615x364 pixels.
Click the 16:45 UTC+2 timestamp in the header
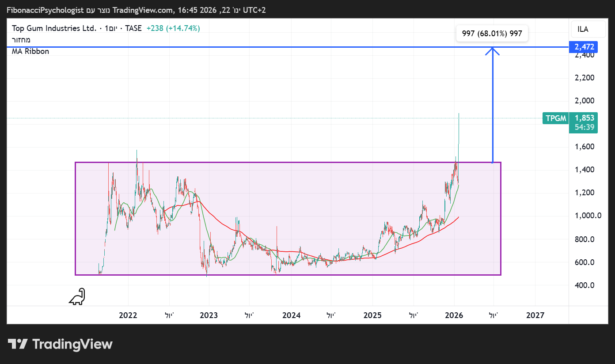point(222,10)
